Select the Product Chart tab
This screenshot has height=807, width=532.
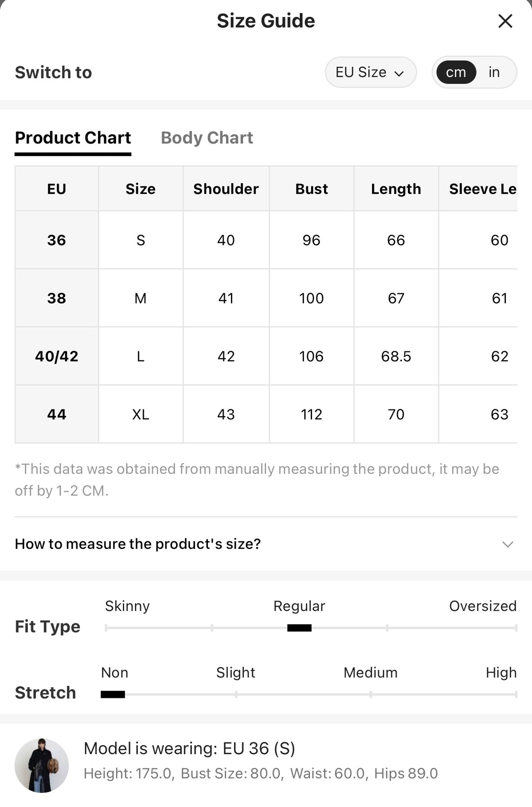pyautogui.click(x=73, y=138)
